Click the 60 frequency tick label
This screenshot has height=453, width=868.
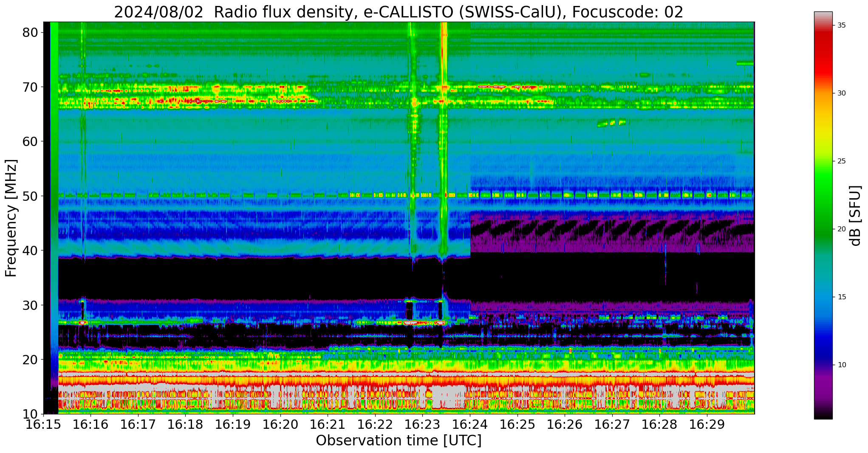31,141
